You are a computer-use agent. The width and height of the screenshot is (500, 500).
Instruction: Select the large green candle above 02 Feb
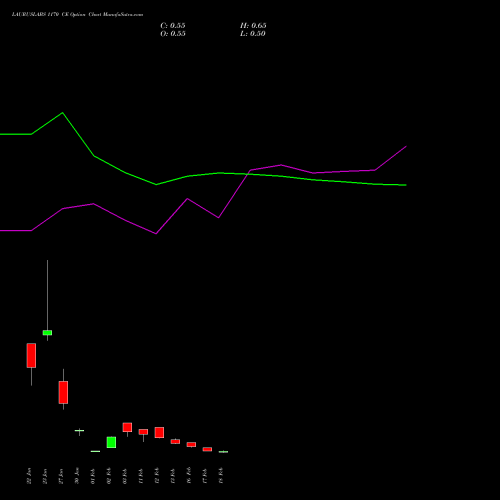(x=111, y=442)
